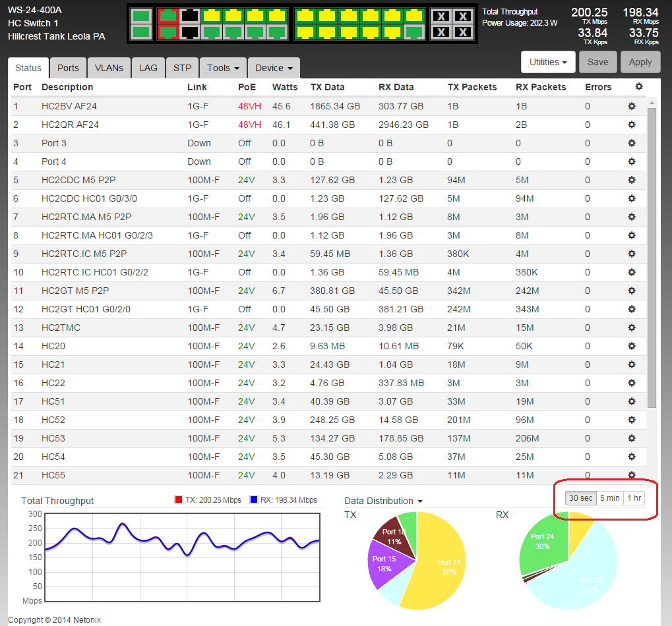Click the Apply button

coord(640,62)
